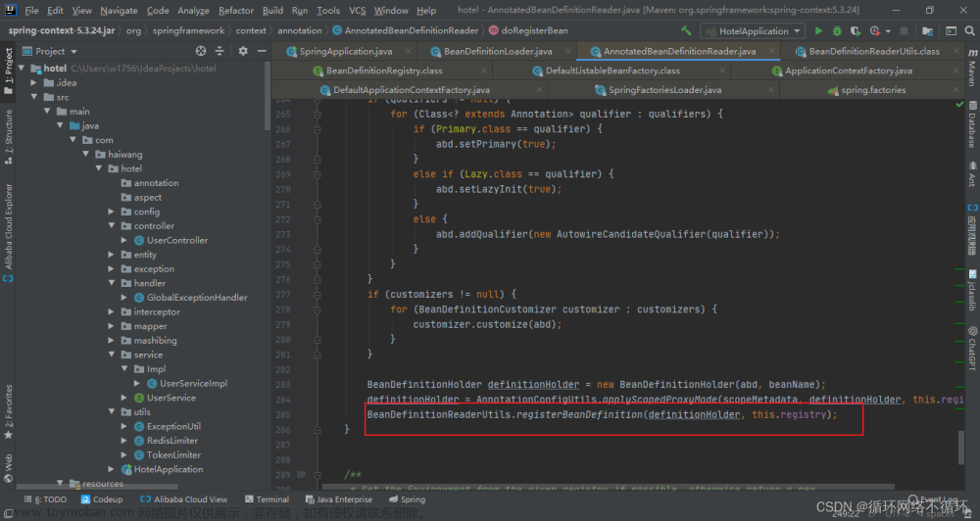Expand the entity package
The image size is (980, 521).
click(112, 255)
